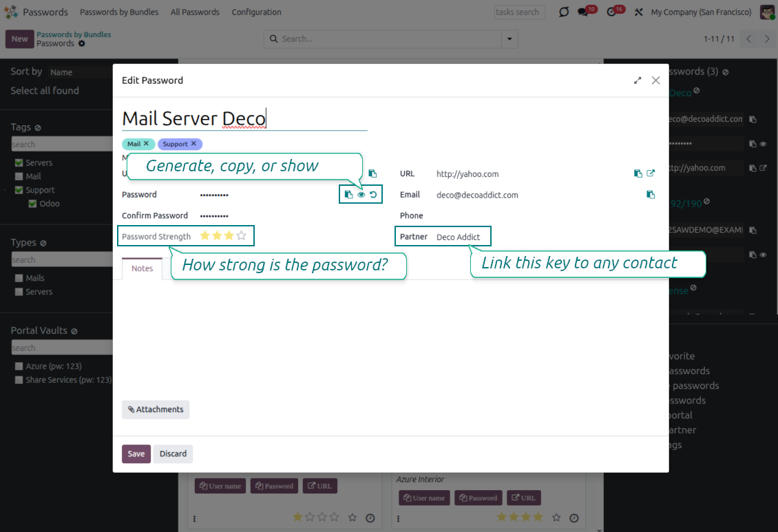The image size is (778, 532).
Task: Remove the Mail tag from the password
Action: (x=146, y=144)
